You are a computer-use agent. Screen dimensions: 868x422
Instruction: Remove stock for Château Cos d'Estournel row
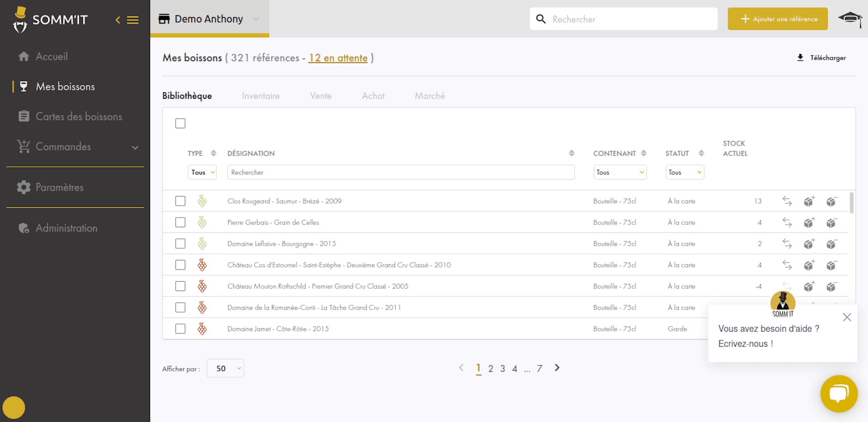(x=832, y=265)
